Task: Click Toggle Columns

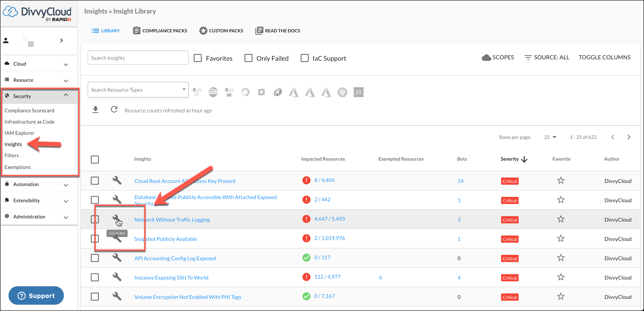Action: pyautogui.click(x=604, y=57)
